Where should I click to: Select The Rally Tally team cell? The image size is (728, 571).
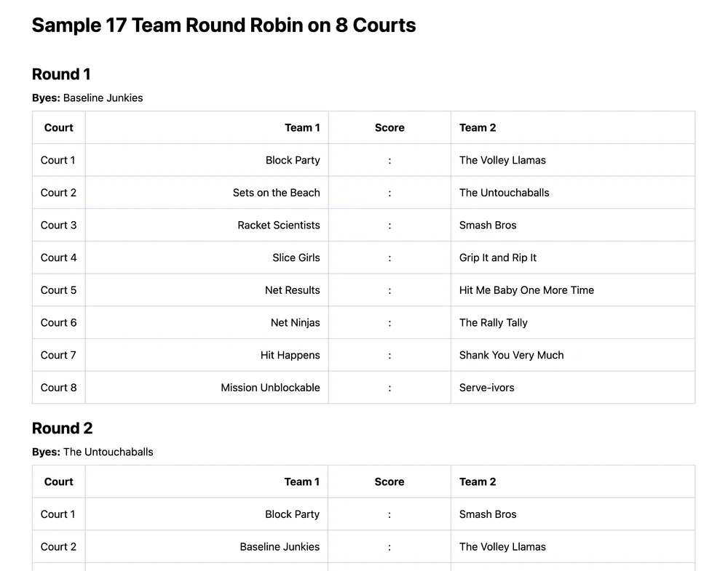click(x=493, y=322)
